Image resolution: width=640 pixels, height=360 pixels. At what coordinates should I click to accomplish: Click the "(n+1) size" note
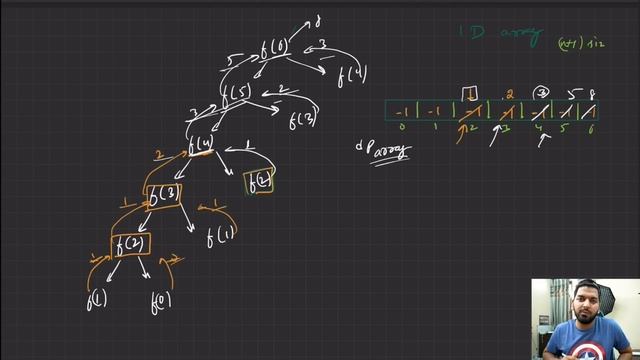pos(581,44)
